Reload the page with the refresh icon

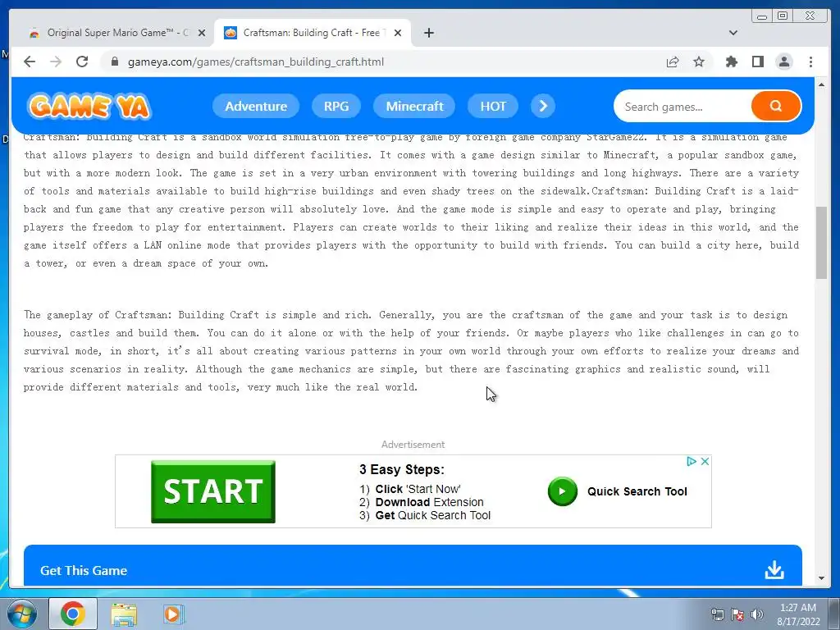(x=82, y=62)
